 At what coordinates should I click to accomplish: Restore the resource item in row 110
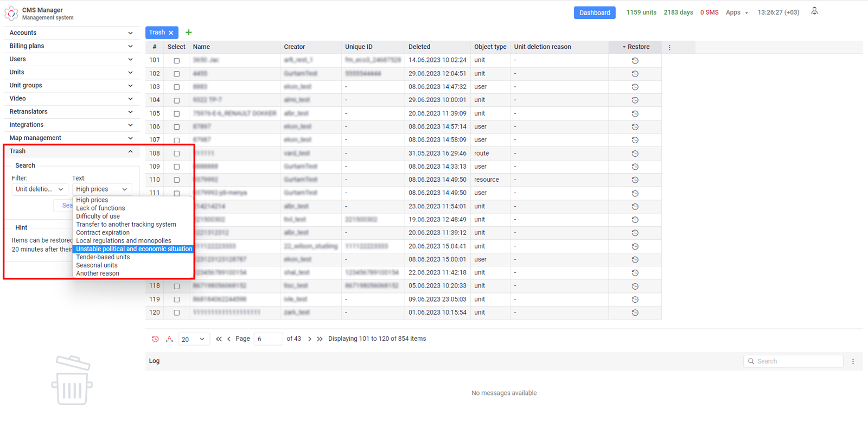tap(635, 180)
